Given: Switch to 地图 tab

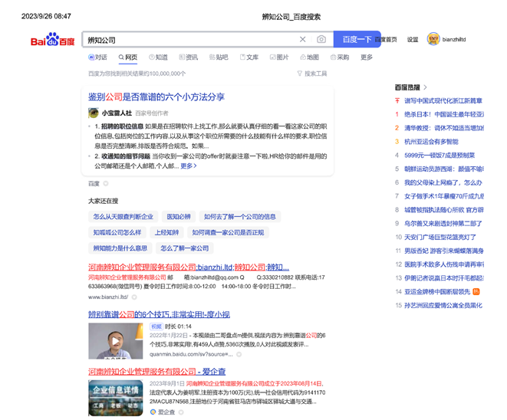Looking at the screenshot, I should (x=309, y=57).
